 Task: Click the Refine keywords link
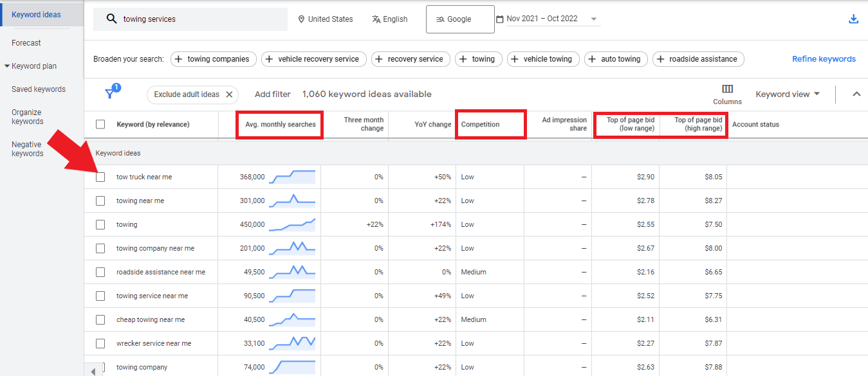point(824,58)
